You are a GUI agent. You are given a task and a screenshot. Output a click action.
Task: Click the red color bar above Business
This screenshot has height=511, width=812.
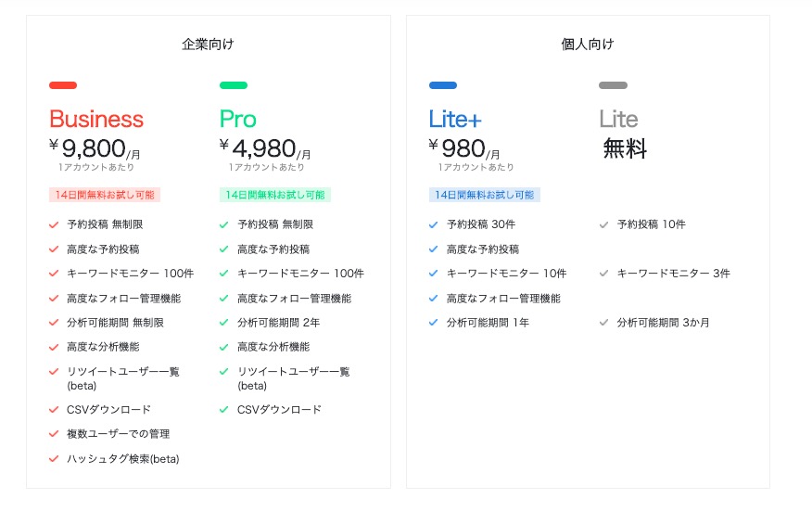63,85
